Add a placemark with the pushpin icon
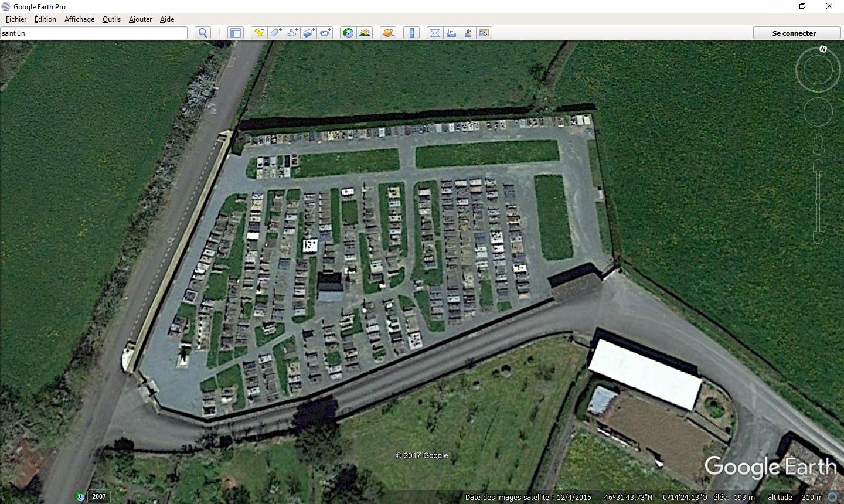Image resolution: width=844 pixels, height=504 pixels. pyautogui.click(x=258, y=33)
